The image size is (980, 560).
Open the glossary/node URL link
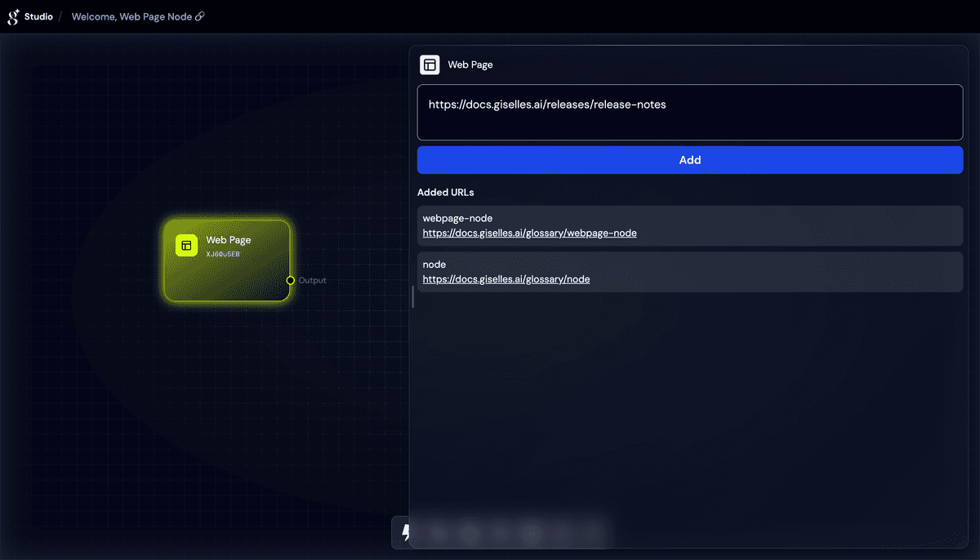click(506, 279)
